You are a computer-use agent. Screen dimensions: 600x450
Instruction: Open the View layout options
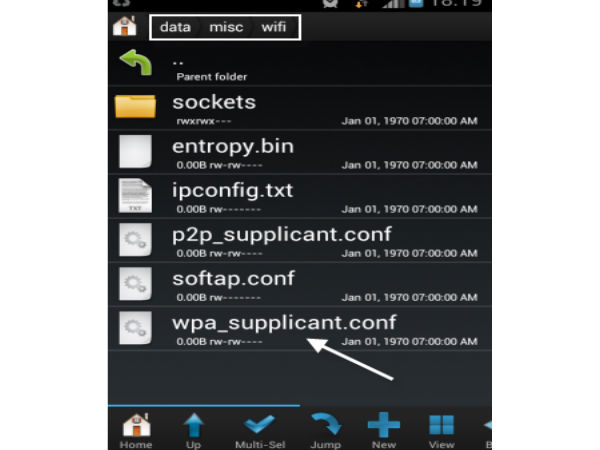coord(442,428)
